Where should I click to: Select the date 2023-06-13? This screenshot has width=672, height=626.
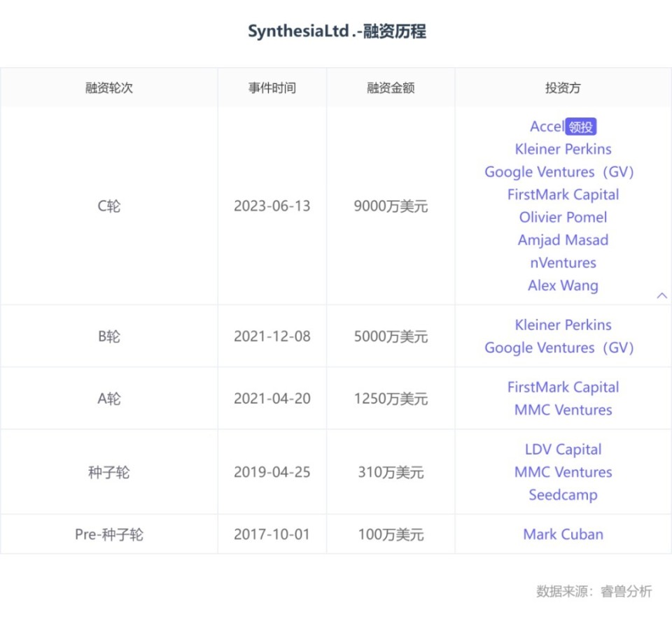[272, 206]
